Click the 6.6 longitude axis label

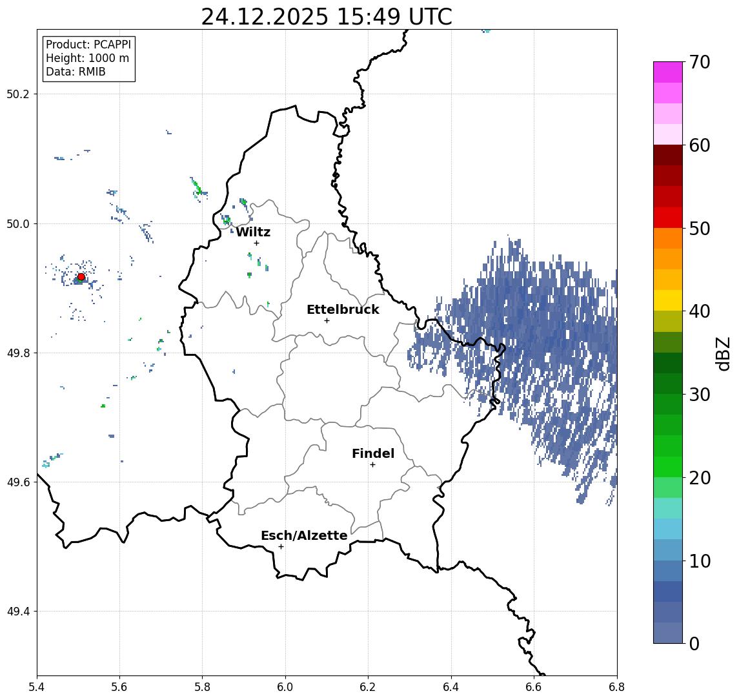click(x=534, y=687)
